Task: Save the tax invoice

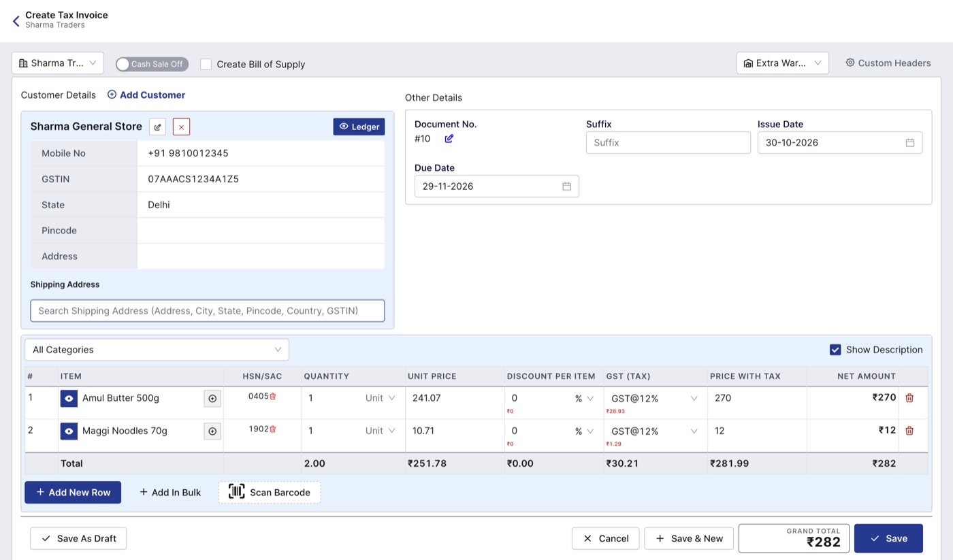Action: coord(888,538)
